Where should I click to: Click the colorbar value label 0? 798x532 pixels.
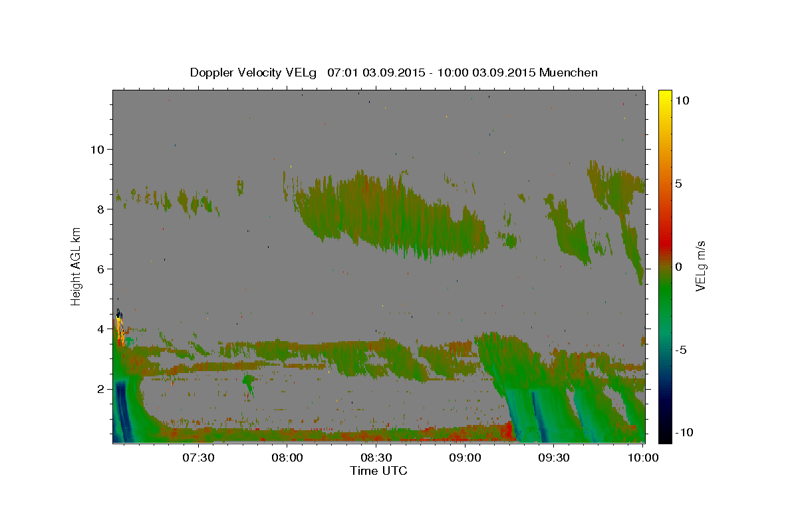pyautogui.click(x=679, y=267)
